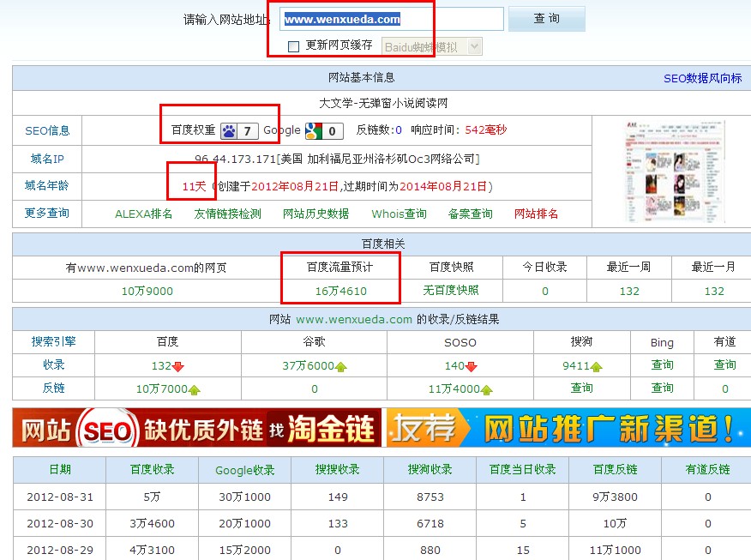Click Bing 反链 查询 link

pos(663,388)
